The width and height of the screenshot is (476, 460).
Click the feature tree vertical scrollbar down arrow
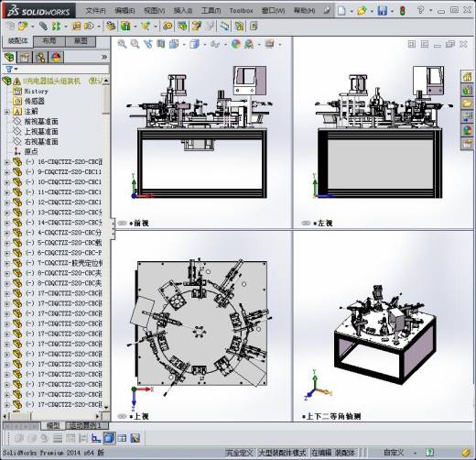pyautogui.click(x=106, y=407)
